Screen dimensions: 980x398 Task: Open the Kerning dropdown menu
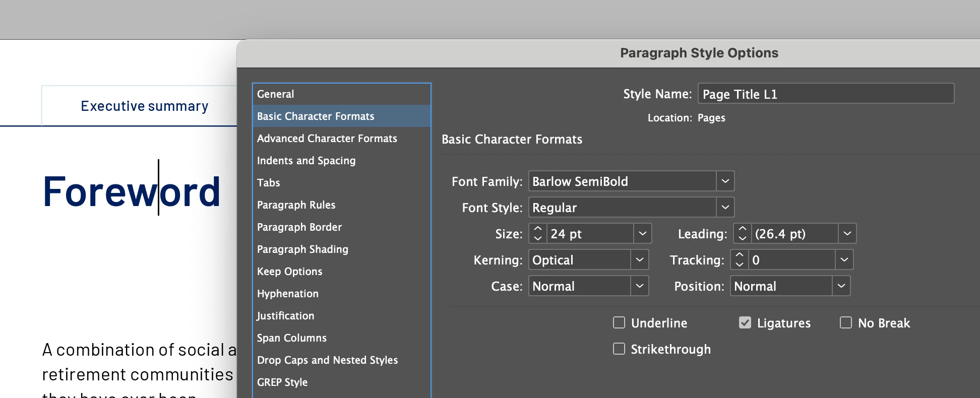pos(639,260)
